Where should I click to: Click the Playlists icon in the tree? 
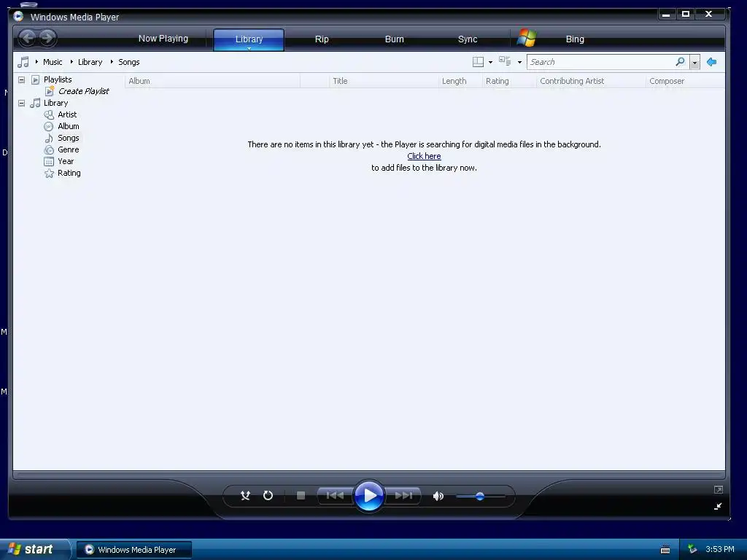click(x=35, y=79)
